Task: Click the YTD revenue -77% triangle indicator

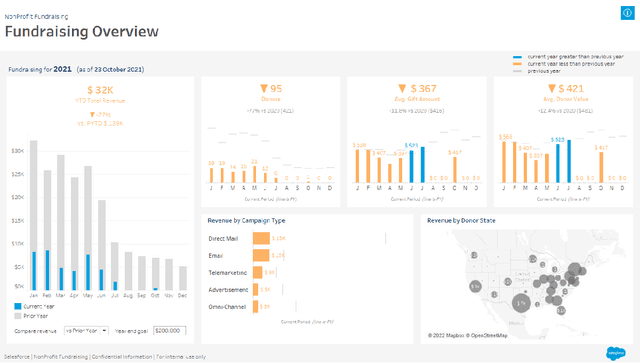Action: click(92, 115)
